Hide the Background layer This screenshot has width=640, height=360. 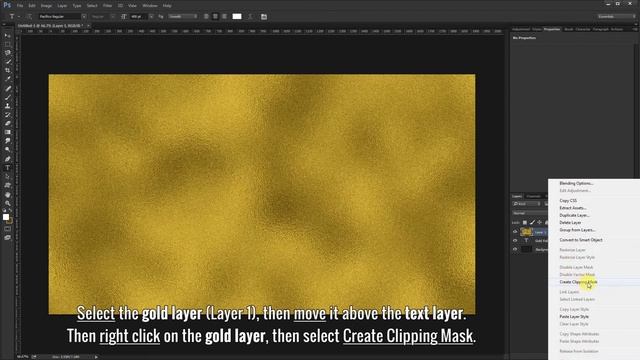[x=515, y=249]
